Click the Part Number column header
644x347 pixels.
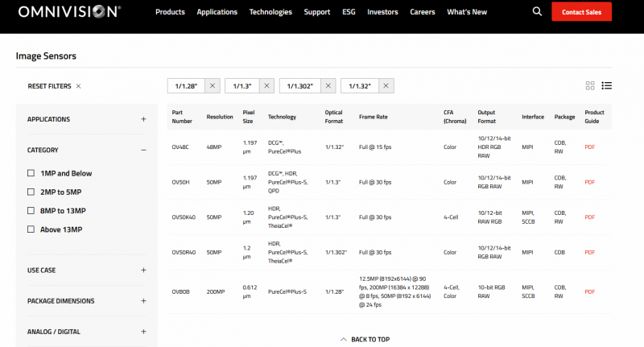(182, 117)
